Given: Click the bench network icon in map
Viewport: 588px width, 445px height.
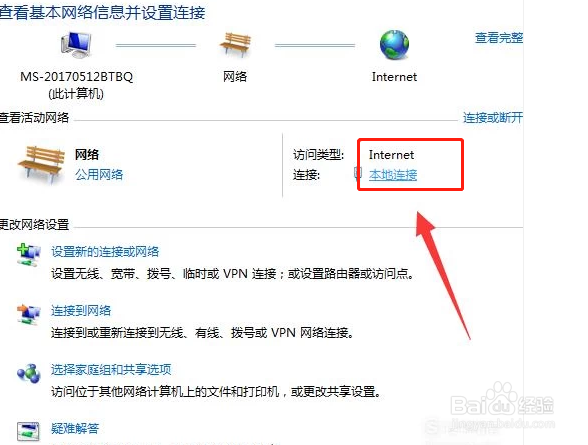Looking at the screenshot, I should [x=235, y=45].
